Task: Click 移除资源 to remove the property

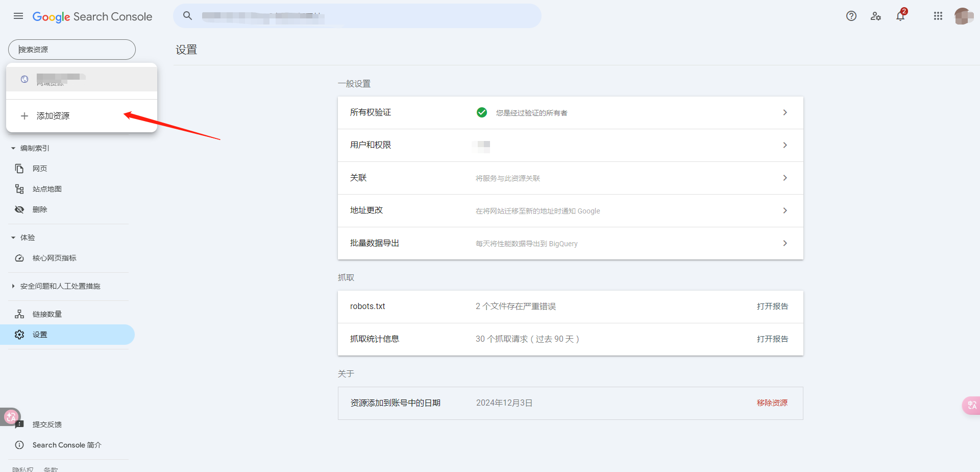Action: click(x=772, y=403)
